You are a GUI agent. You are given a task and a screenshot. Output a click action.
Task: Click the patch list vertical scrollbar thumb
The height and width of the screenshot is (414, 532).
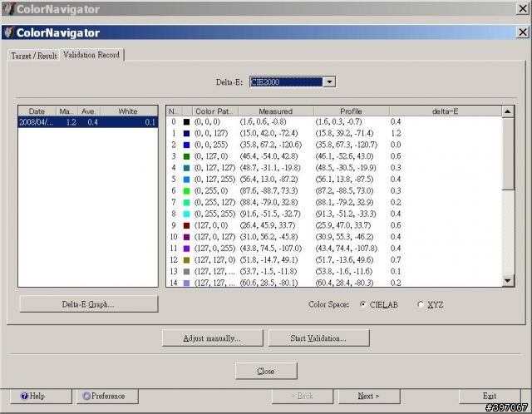[x=508, y=154]
